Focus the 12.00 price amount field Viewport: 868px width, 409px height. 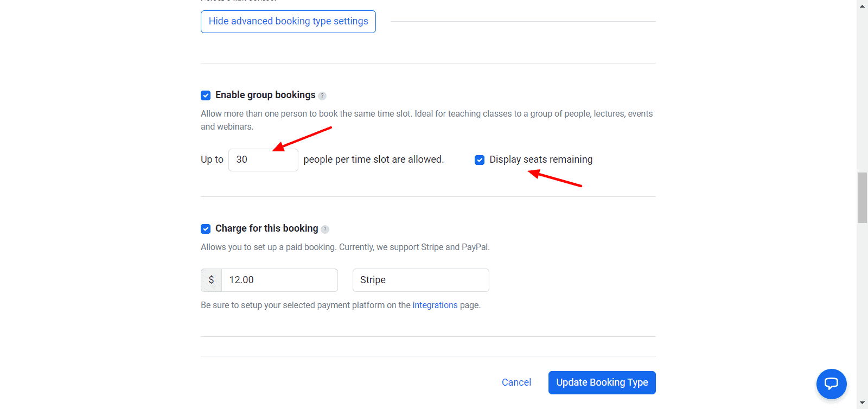(x=279, y=280)
